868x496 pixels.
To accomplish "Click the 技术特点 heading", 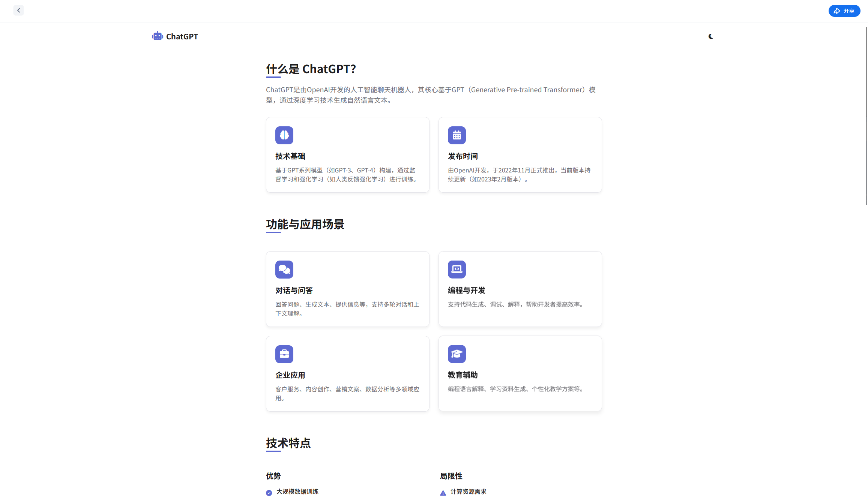I will [288, 443].
